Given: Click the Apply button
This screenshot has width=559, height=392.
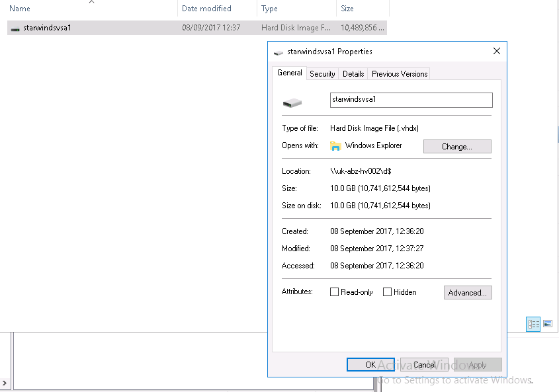Looking at the screenshot, I should (478, 364).
